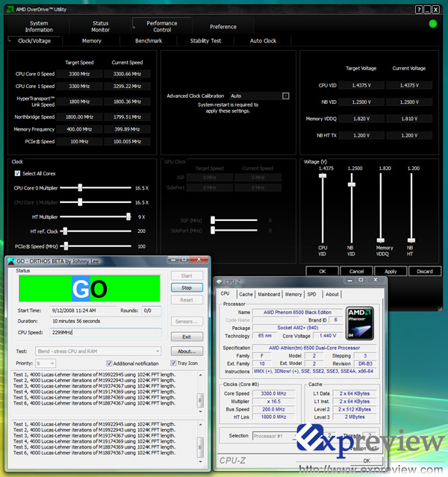Open the Cache tab in CPU-Z
This screenshot has width=448, height=477.
point(246,294)
